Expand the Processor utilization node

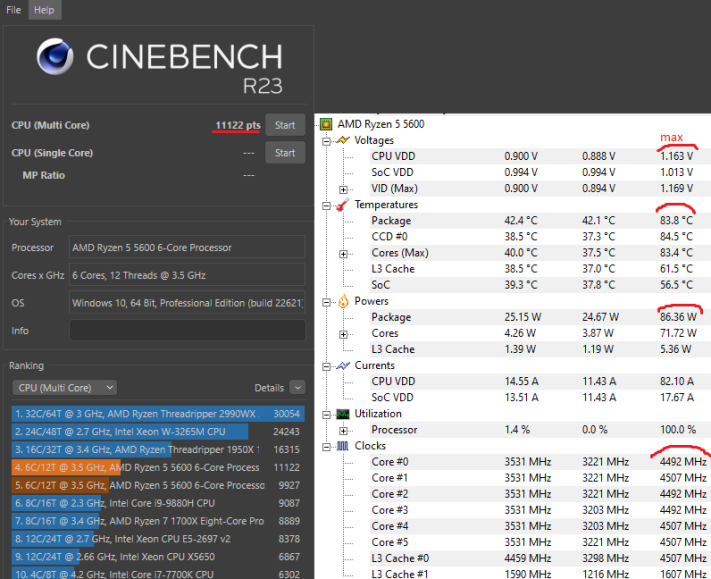[x=343, y=431]
